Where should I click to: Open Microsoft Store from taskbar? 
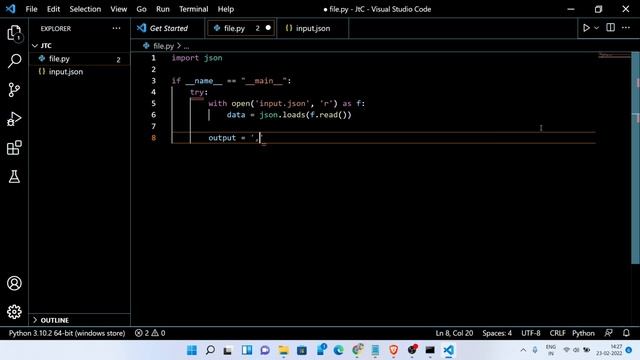(302, 350)
